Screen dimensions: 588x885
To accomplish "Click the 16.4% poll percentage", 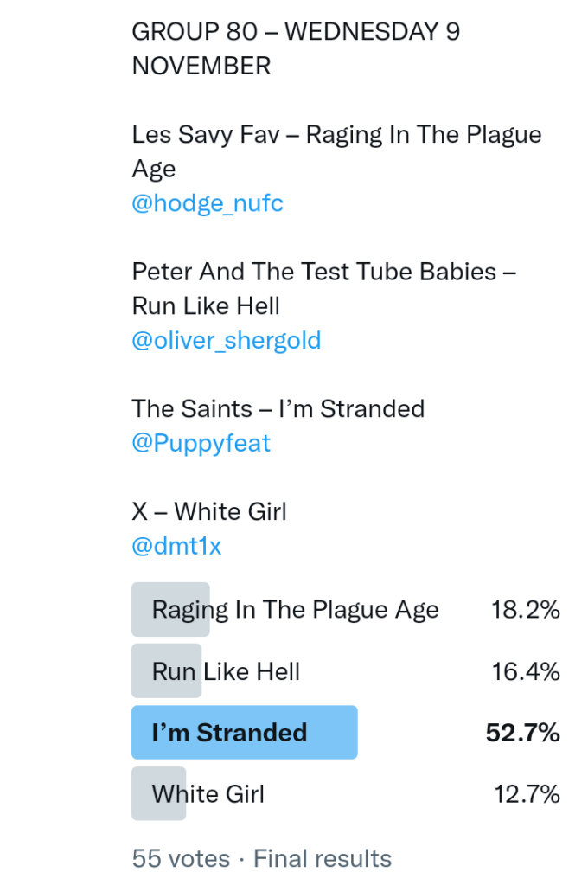I will click(x=526, y=671).
